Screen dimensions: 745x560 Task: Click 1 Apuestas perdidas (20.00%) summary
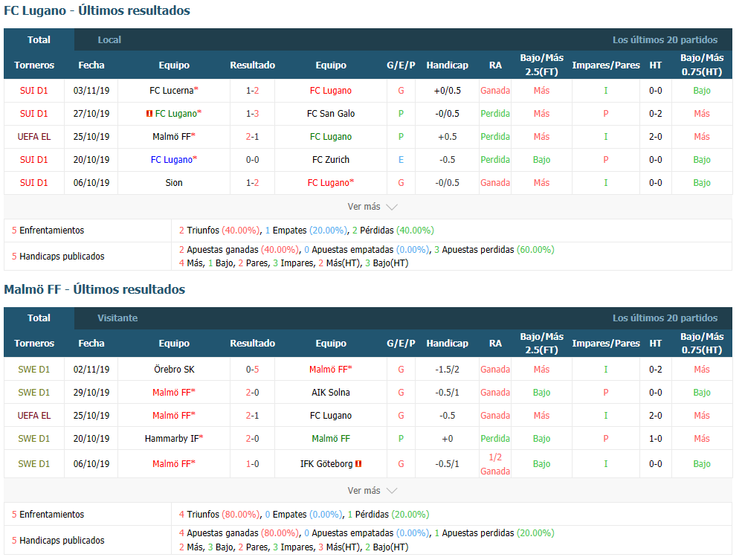494,533
